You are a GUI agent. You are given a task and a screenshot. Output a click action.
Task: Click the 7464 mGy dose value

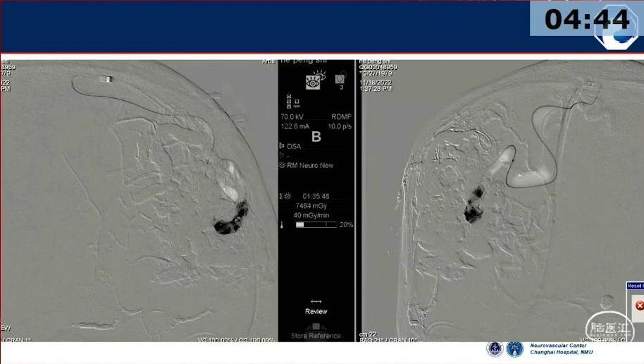(311, 206)
